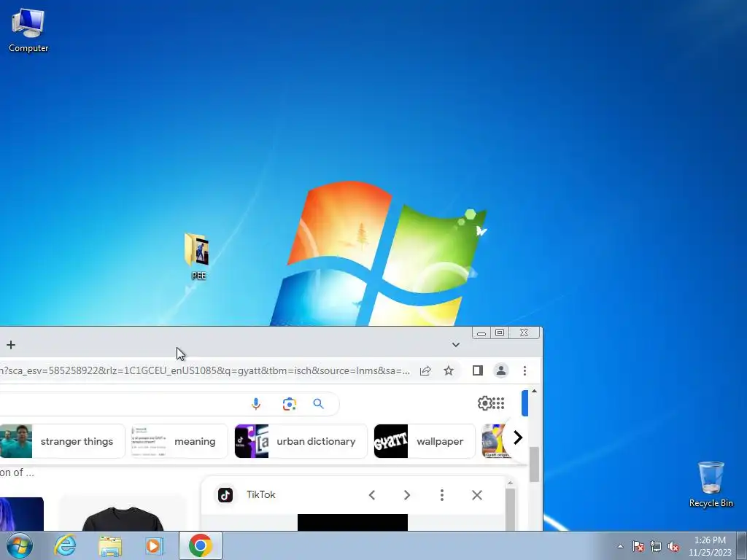Filter images by stranger things chip
The height and width of the screenshot is (560, 747).
(x=62, y=441)
